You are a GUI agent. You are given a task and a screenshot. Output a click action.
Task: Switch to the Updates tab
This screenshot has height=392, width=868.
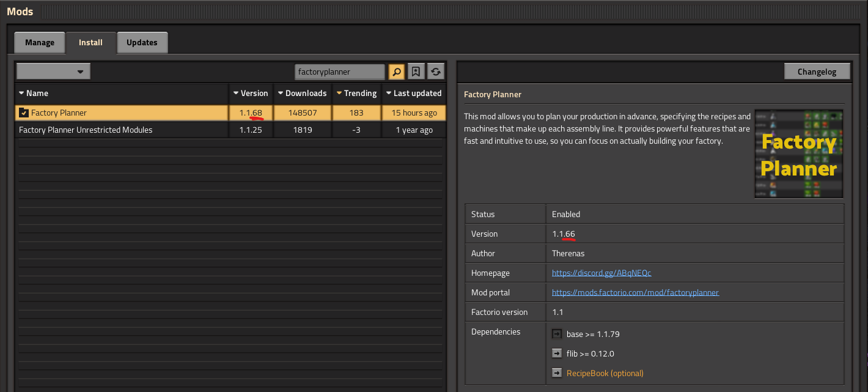(x=142, y=43)
